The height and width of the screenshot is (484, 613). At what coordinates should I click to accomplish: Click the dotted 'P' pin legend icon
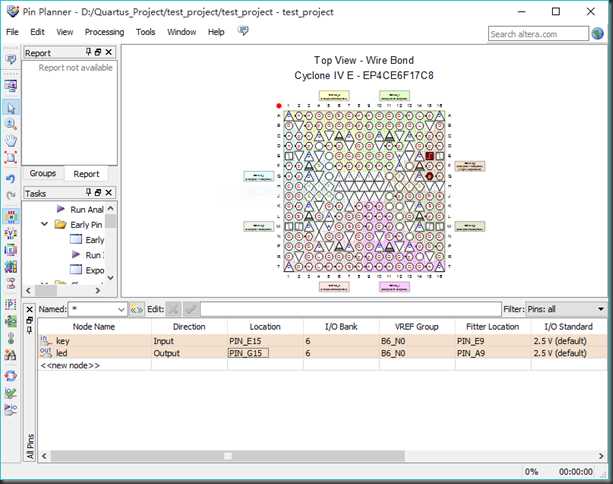[11, 304]
